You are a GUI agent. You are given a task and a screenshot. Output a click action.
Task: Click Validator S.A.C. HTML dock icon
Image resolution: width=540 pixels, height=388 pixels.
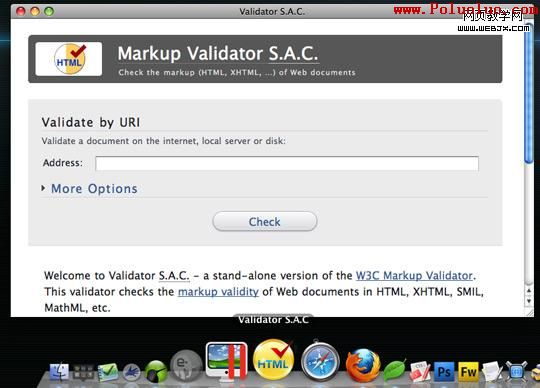pos(273,360)
